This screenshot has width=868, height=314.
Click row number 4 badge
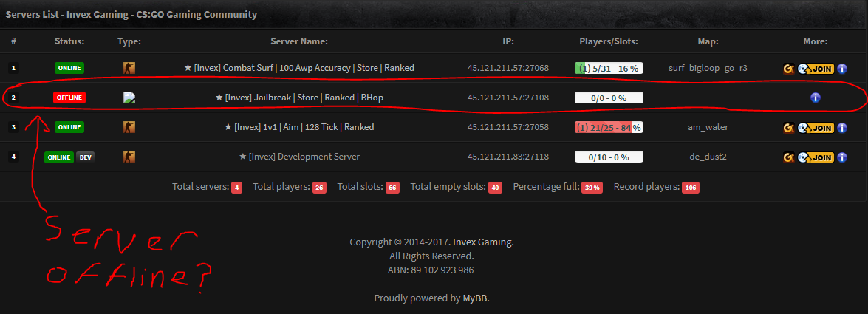pyautogui.click(x=13, y=157)
